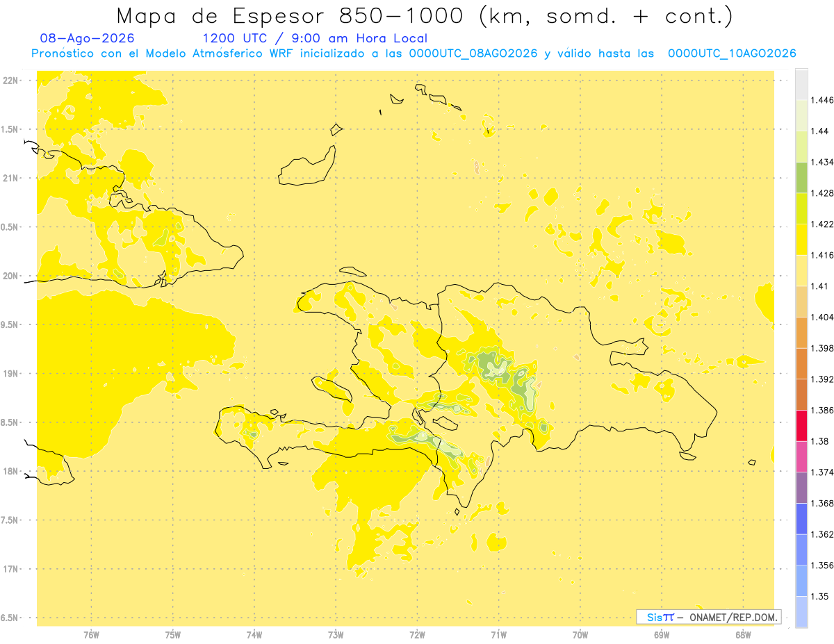The height and width of the screenshot is (644, 834).
Task: Click the longitude axis label '70W'
Action: pos(580,635)
